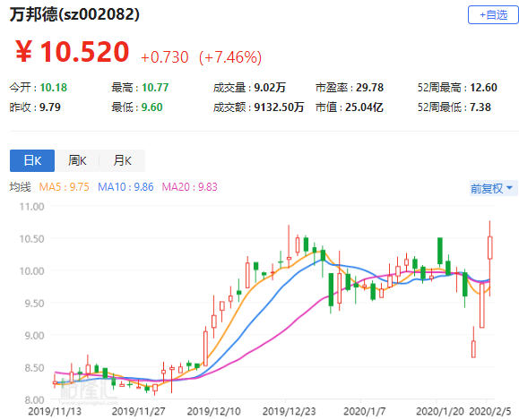This screenshot has height=420, width=519.
Task: Click the 2019/12/23 date axis label
Action: (290, 412)
